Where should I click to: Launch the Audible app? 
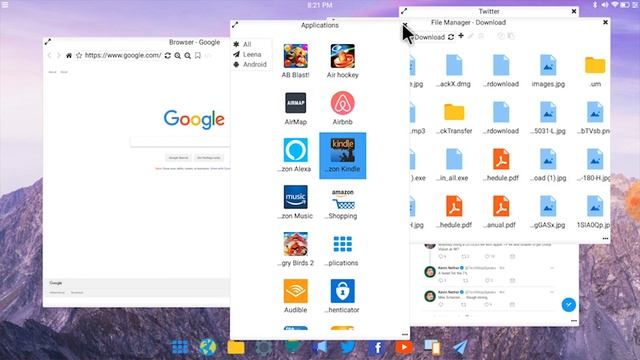[x=296, y=296]
